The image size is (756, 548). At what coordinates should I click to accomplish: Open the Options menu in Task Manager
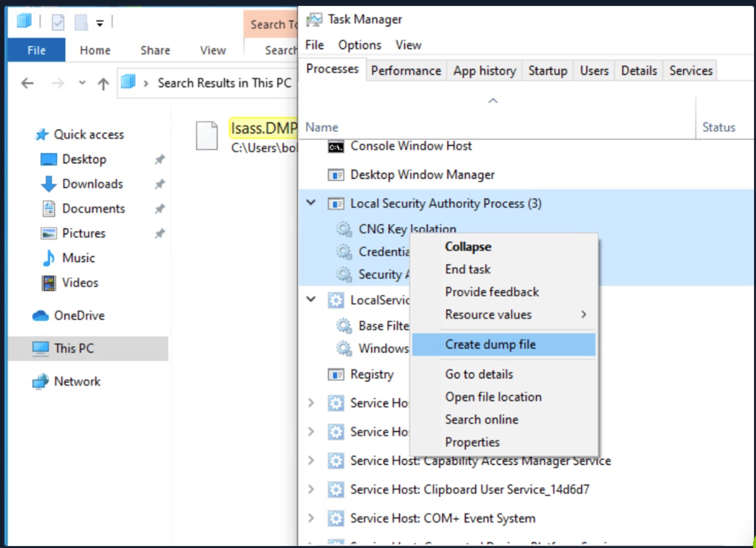360,45
